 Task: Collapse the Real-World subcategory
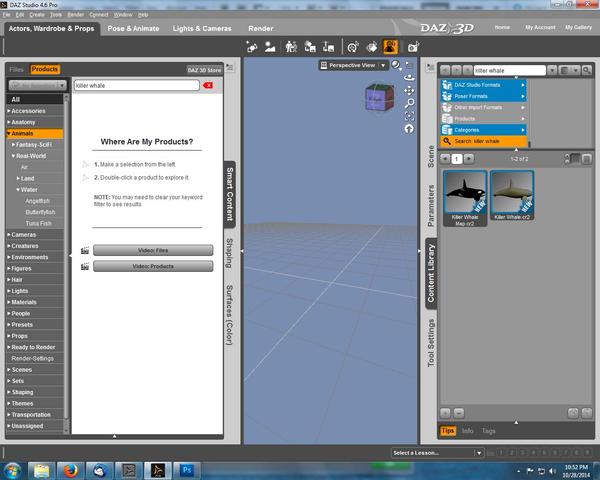pyautogui.click(x=13, y=156)
